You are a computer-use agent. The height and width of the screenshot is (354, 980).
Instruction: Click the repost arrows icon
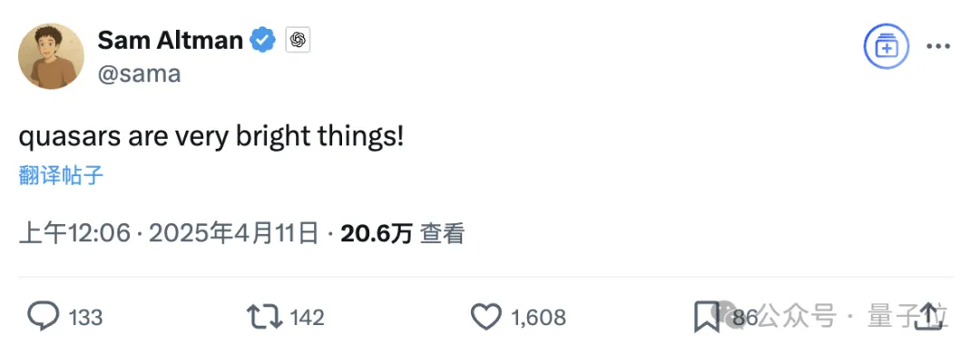[x=265, y=317]
